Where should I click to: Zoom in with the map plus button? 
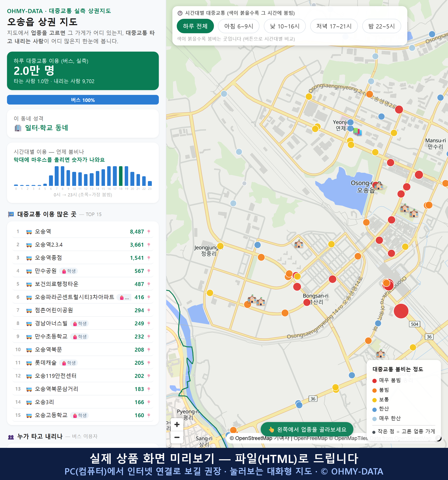click(x=177, y=424)
